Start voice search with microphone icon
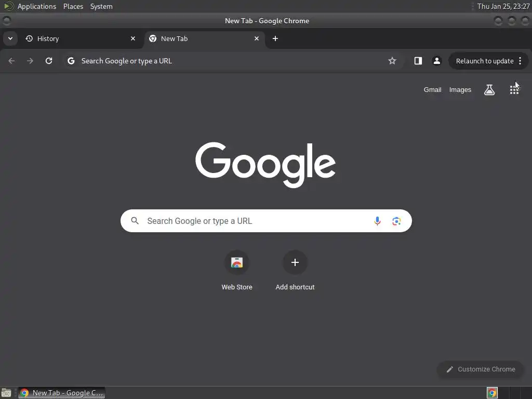This screenshot has width=532, height=399. 377,221
